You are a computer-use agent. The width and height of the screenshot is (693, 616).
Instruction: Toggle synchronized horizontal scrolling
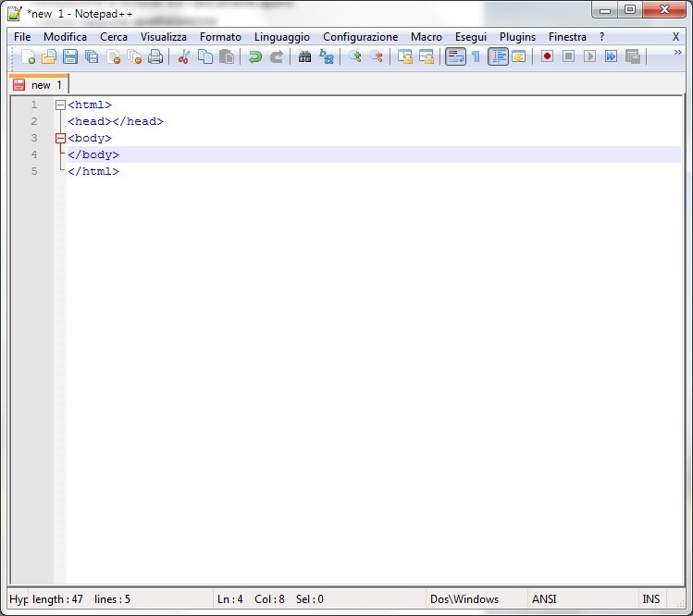click(x=426, y=56)
